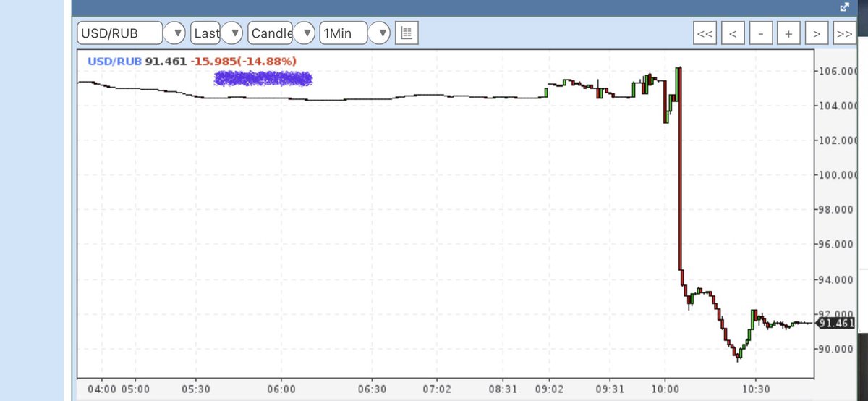Click the USD/RUB legend label in chart

[x=114, y=61]
